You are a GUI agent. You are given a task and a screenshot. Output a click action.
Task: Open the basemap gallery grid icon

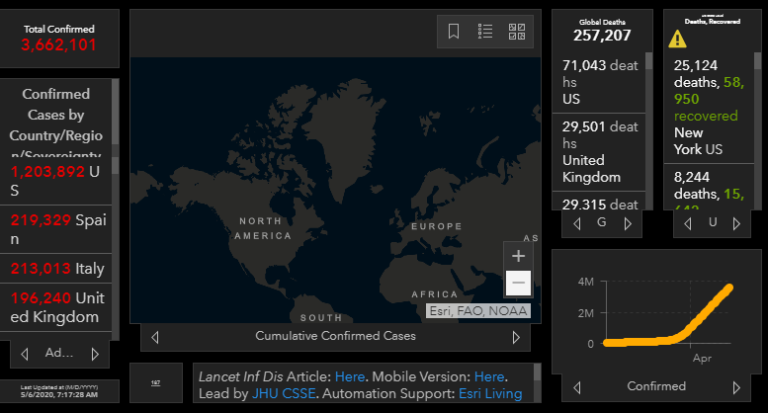517,31
